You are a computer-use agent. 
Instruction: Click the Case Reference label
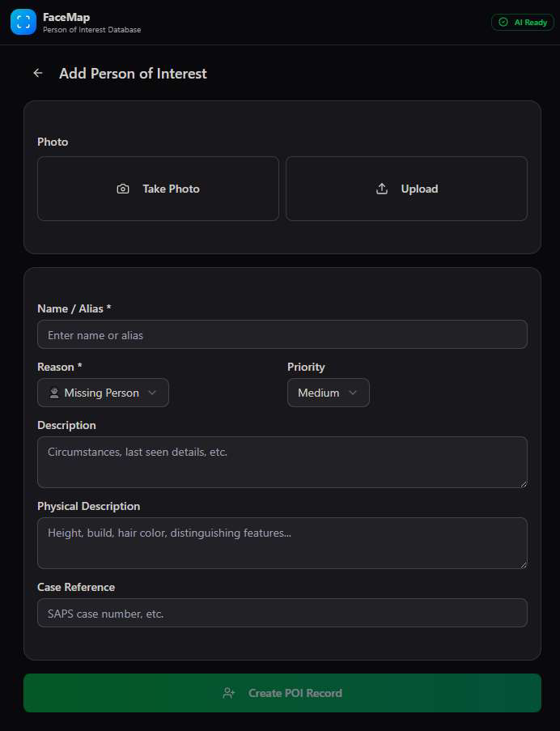[x=76, y=587]
